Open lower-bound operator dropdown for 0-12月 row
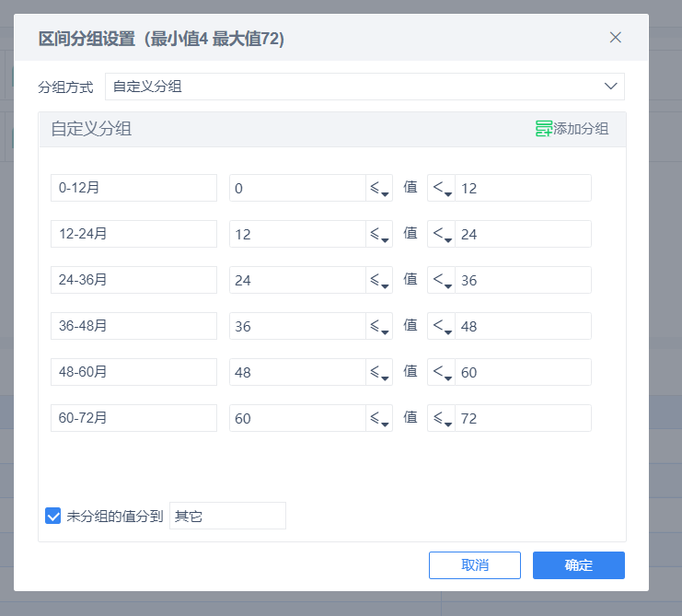Viewport: 682px width, 616px height. tap(379, 188)
